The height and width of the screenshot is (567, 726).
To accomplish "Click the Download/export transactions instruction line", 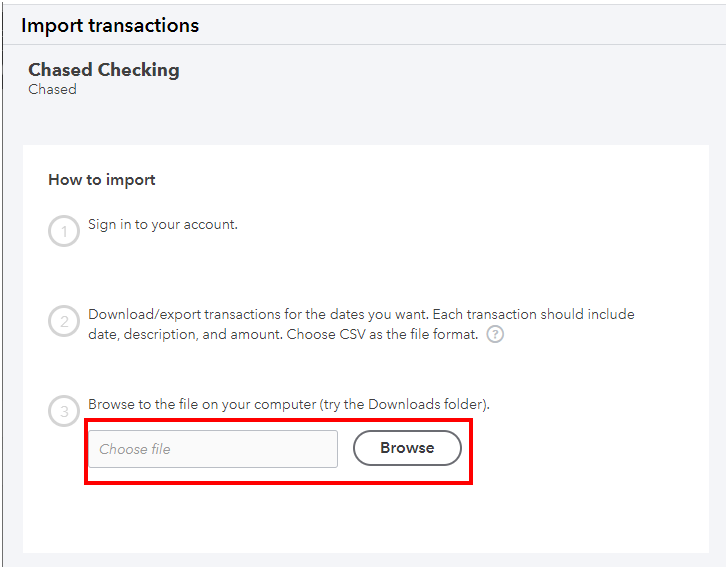I will [x=360, y=314].
